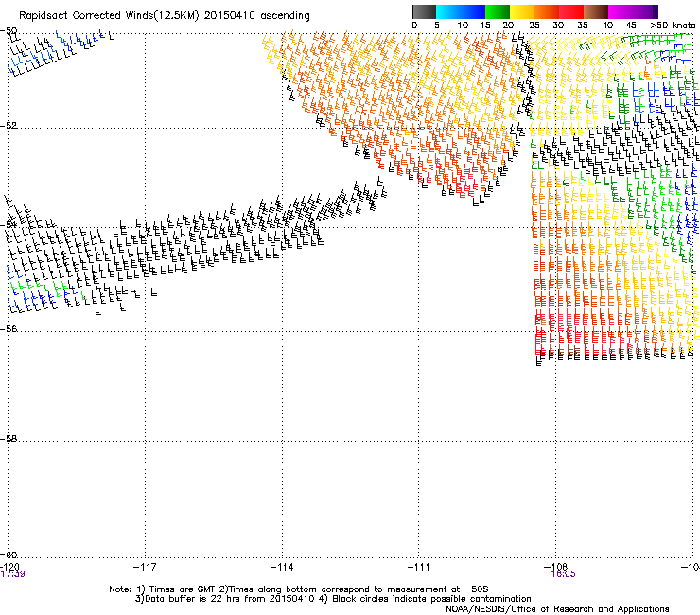Screen dimensions: 700x615
Task: Click the longitude label '-108'
Action: (x=556, y=567)
